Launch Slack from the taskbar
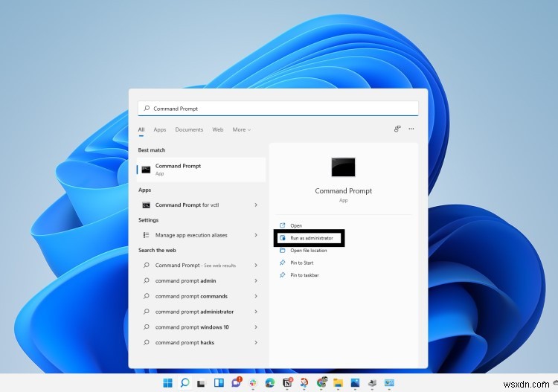 click(x=253, y=383)
